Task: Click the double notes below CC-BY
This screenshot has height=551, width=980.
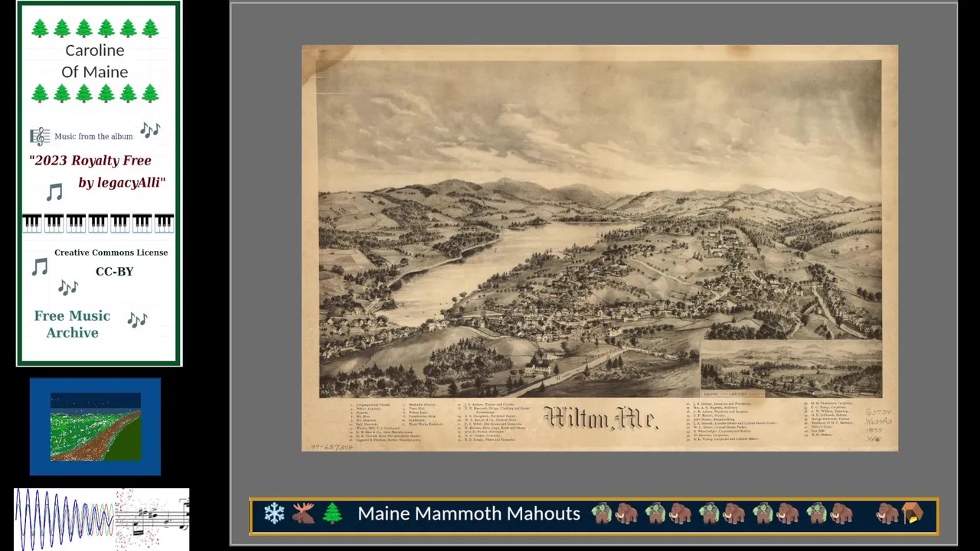Action: 68,287
